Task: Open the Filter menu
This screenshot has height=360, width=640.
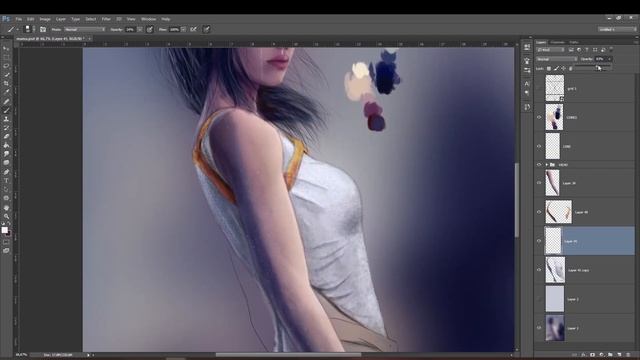Action: pyautogui.click(x=106, y=19)
